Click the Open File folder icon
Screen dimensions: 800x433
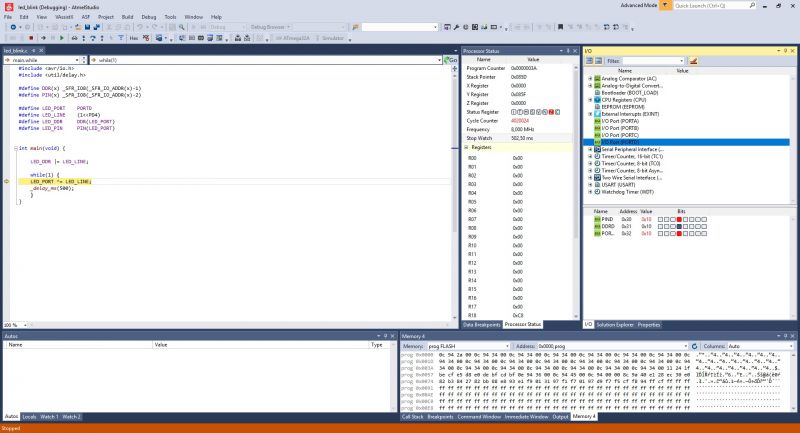tap(78, 27)
